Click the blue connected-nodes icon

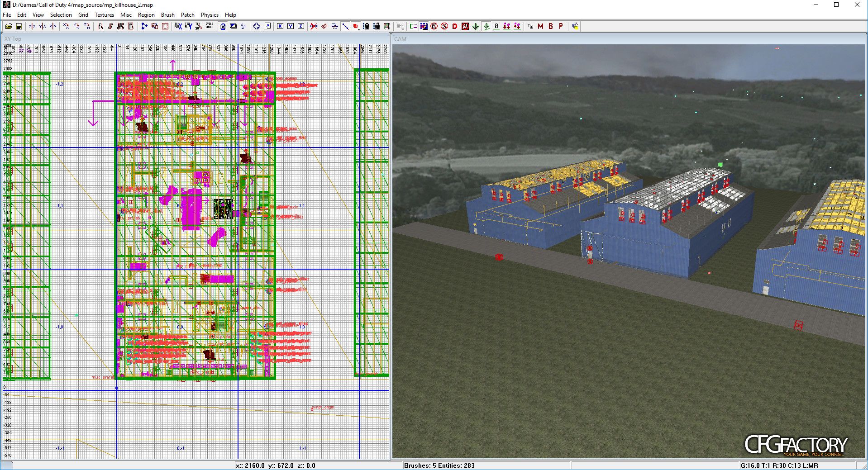coord(144,26)
